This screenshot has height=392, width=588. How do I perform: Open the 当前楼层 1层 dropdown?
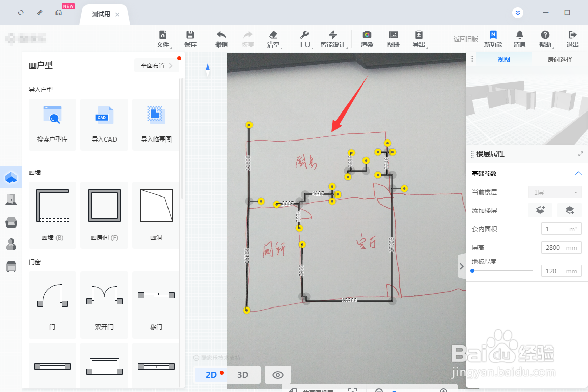coord(555,192)
